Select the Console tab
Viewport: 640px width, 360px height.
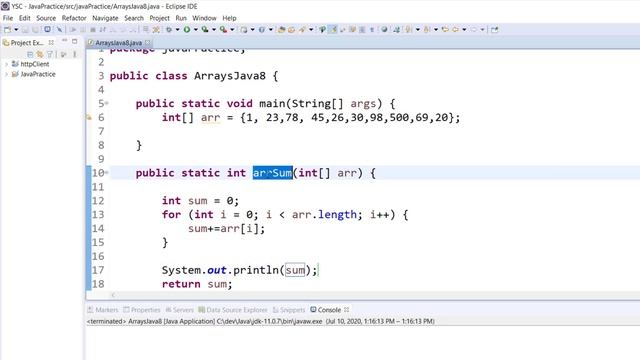coord(325,310)
